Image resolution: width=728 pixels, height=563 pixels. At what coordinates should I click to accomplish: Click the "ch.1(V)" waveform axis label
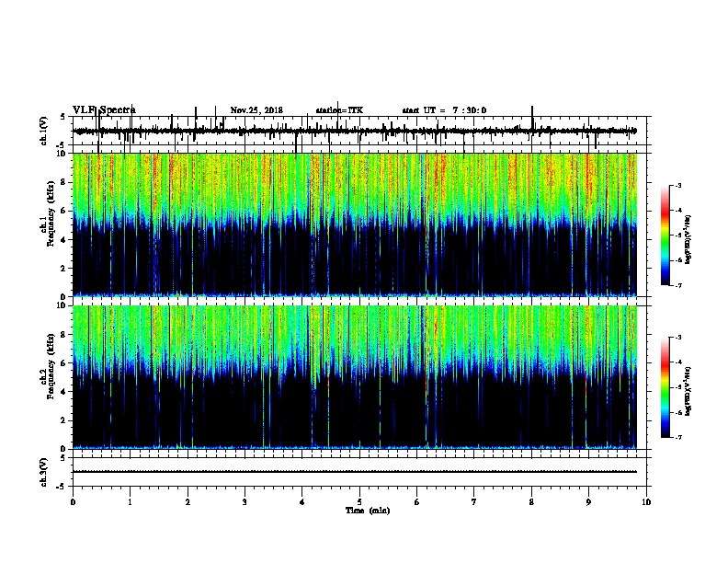[44, 131]
